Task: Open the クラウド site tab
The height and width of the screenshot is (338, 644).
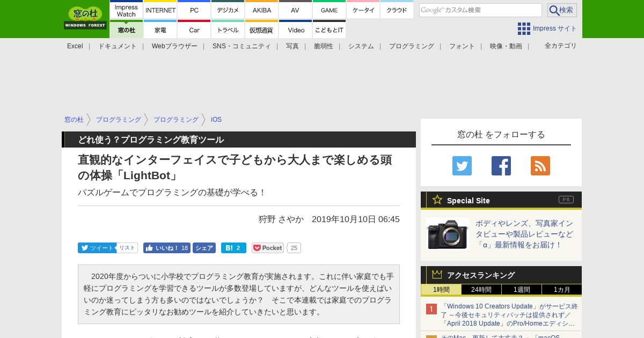Action: coord(397,10)
